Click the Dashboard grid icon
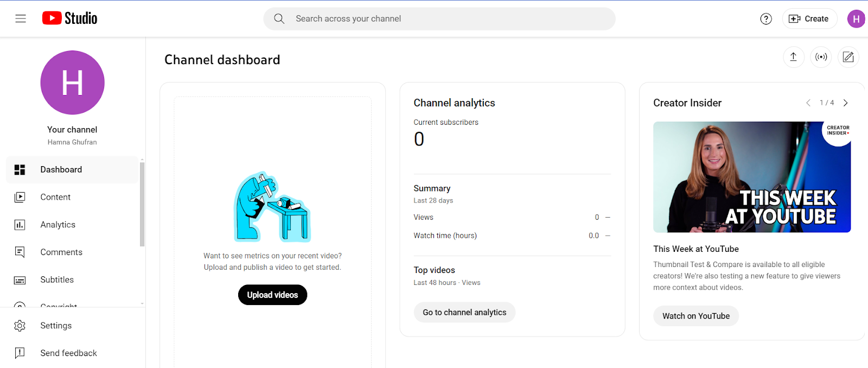This screenshot has width=868, height=368. [x=20, y=170]
